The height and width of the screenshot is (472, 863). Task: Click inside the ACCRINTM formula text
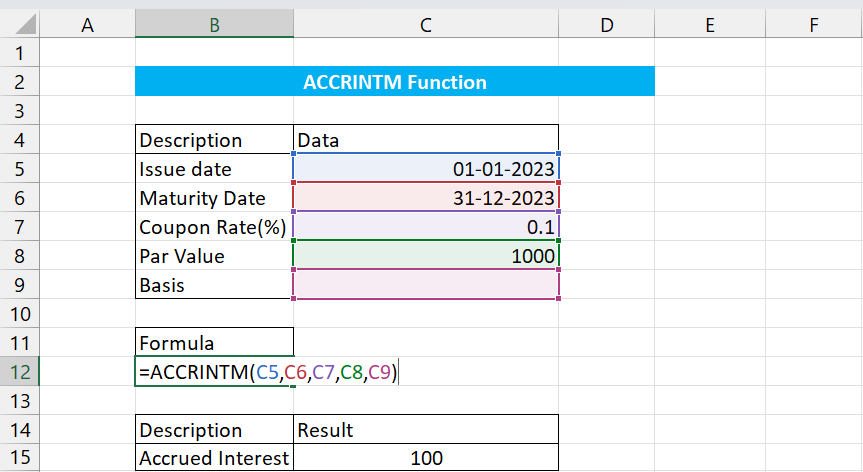click(x=270, y=373)
